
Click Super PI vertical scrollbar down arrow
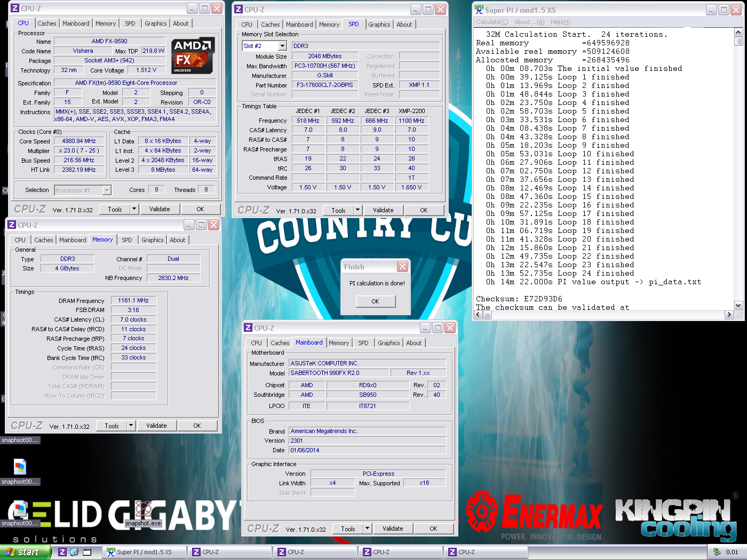coord(738,306)
